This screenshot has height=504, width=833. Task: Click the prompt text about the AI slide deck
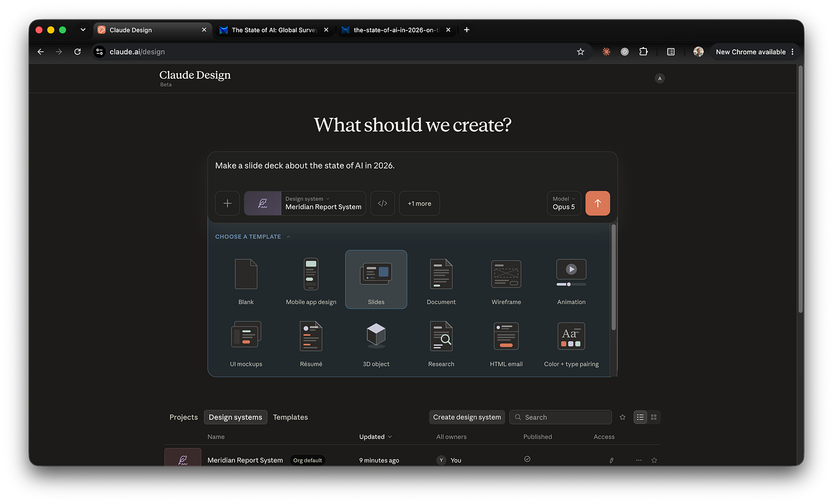pyautogui.click(x=305, y=165)
